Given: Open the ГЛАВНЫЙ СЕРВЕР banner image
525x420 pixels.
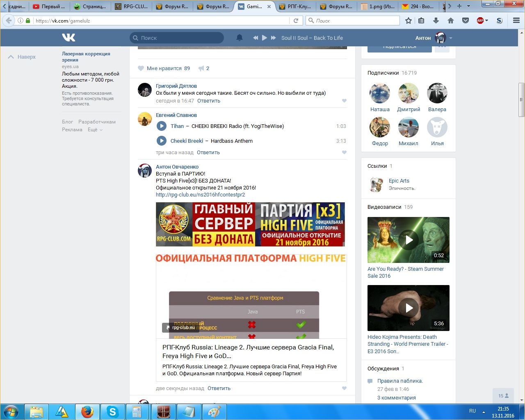Looking at the screenshot, I should tap(250, 224).
